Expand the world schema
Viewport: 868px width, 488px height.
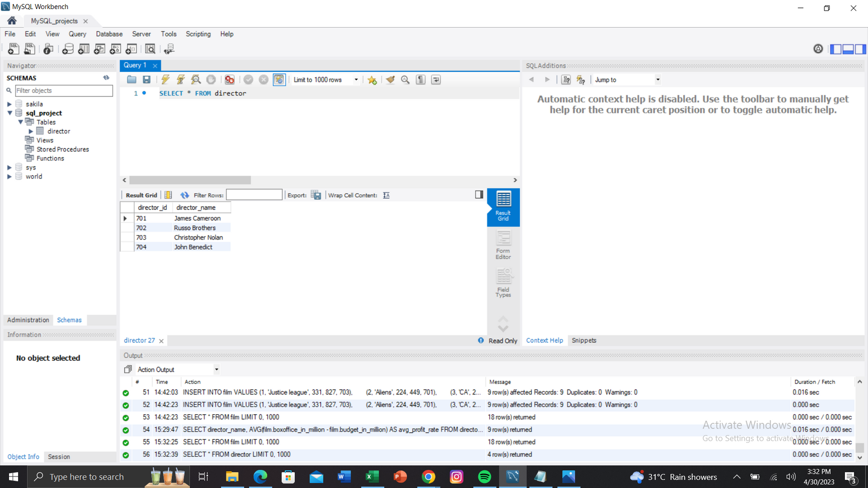pyautogui.click(x=9, y=176)
